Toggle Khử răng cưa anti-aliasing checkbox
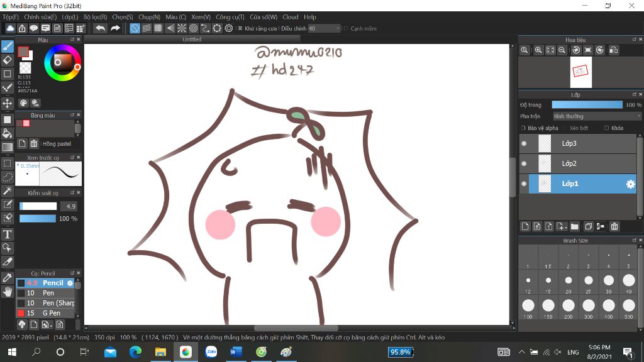The image size is (644, 362). 240,28
